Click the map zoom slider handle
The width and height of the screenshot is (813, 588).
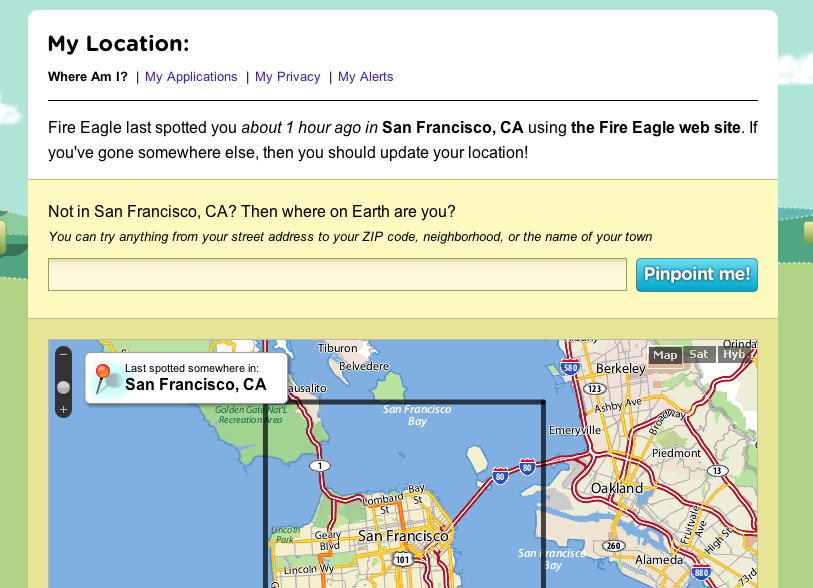tap(63, 387)
